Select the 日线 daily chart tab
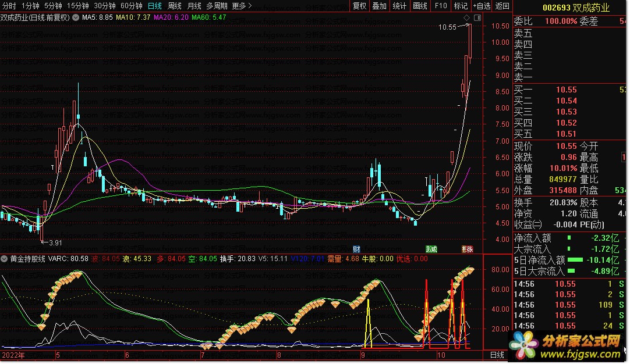 point(155,6)
